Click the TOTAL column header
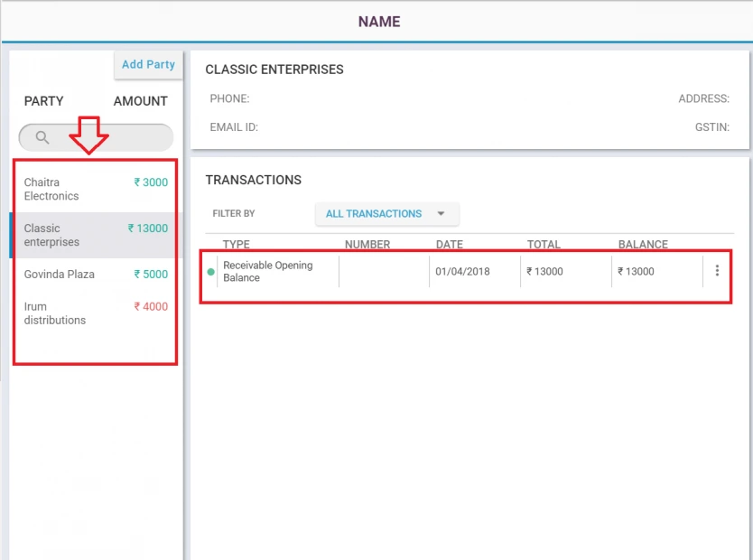The width and height of the screenshot is (753, 560). point(544,244)
